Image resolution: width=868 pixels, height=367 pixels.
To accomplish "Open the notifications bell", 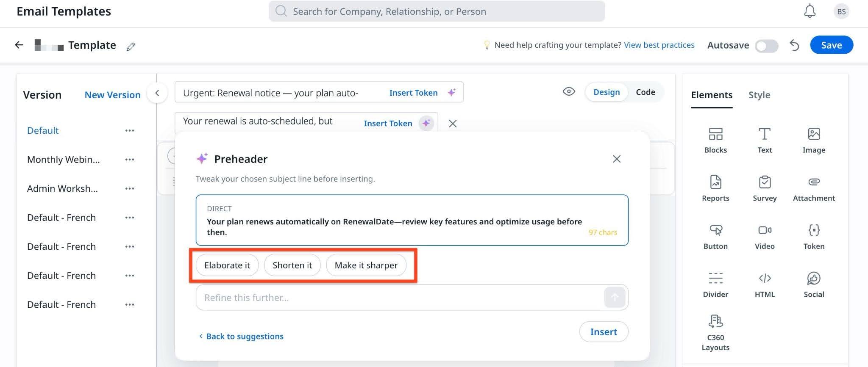I will coord(810,11).
